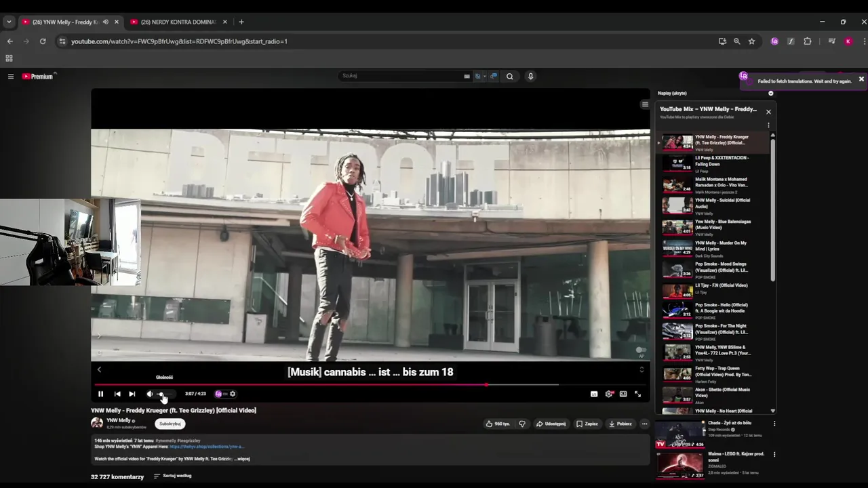Click the playlist panel scrollbar
Screen dimensions: 868x488
click(x=772, y=210)
